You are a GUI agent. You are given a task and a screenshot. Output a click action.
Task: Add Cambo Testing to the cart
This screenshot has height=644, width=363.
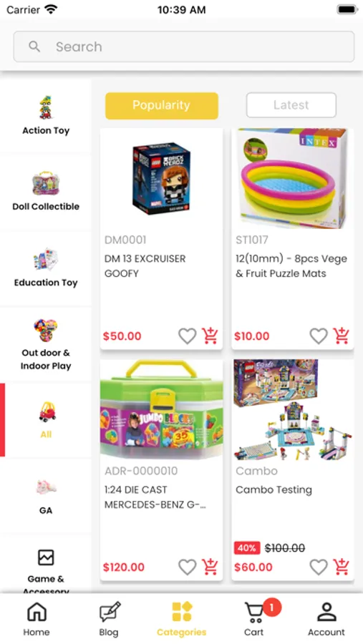click(x=341, y=567)
